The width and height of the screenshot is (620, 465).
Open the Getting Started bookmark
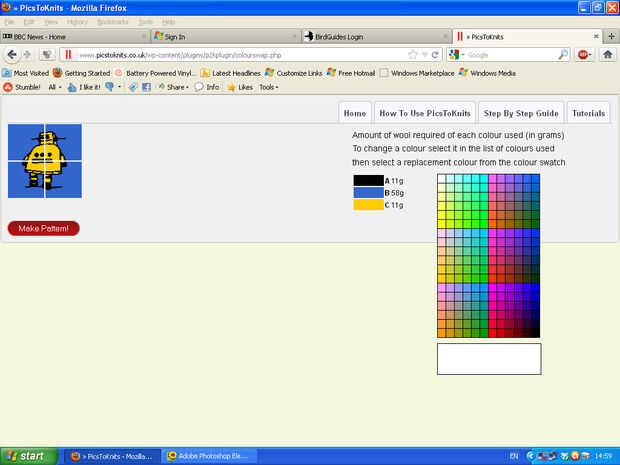(81, 73)
